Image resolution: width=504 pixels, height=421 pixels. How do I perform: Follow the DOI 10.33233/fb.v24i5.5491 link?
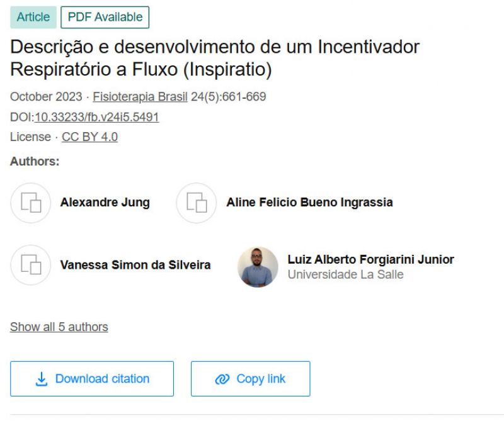96,117
